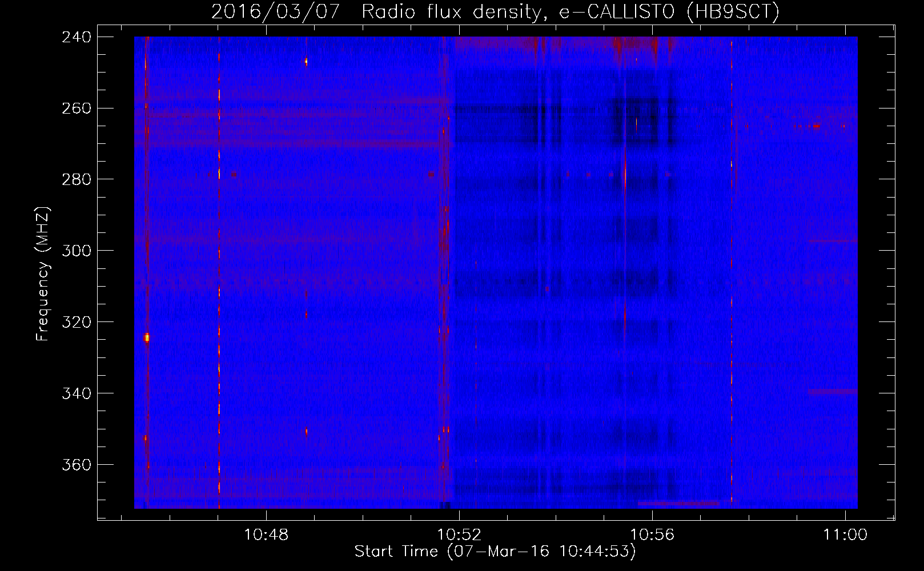Click the 10:52 time tick label
Viewport: 924px width, 571px height.
pyautogui.click(x=459, y=535)
